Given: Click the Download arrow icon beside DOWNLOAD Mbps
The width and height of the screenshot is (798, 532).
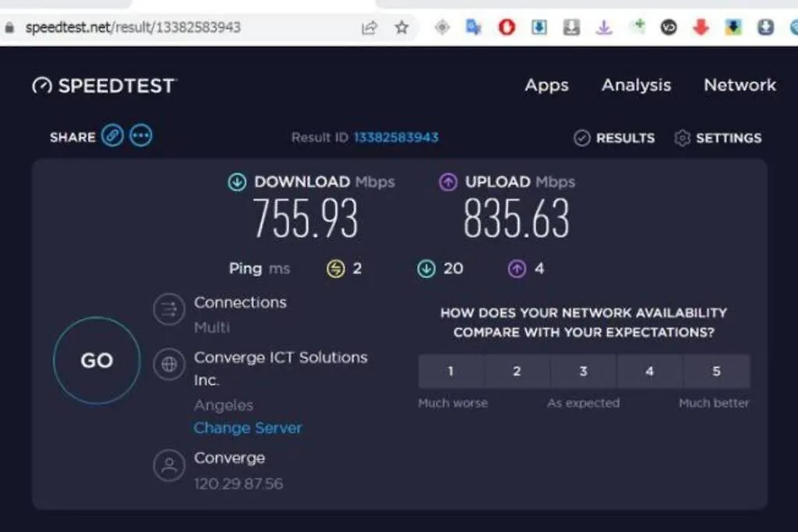Looking at the screenshot, I should coord(237,181).
